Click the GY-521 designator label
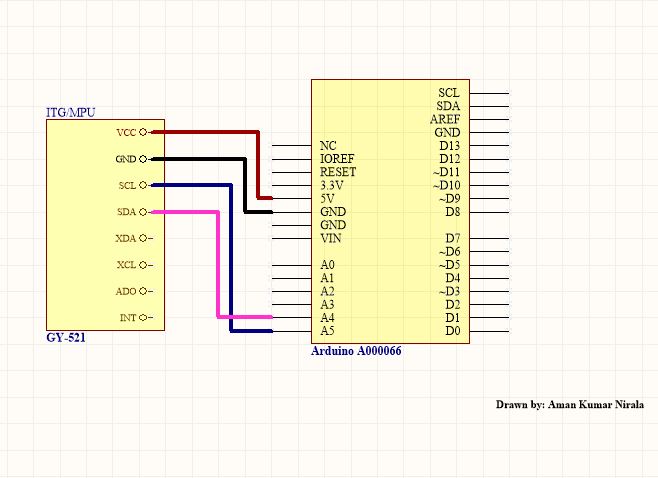The width and height of the screenshot is (658, 478). coord(66,337)
